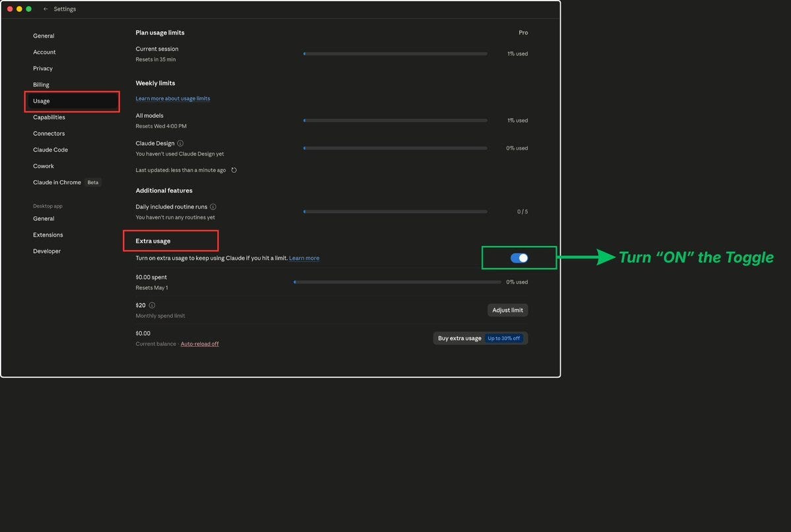Image resolution: width=791 pixels, height=532 pixels.
Task: Click the Resets Wed 4:00 PM text
Action: [161, 126]
